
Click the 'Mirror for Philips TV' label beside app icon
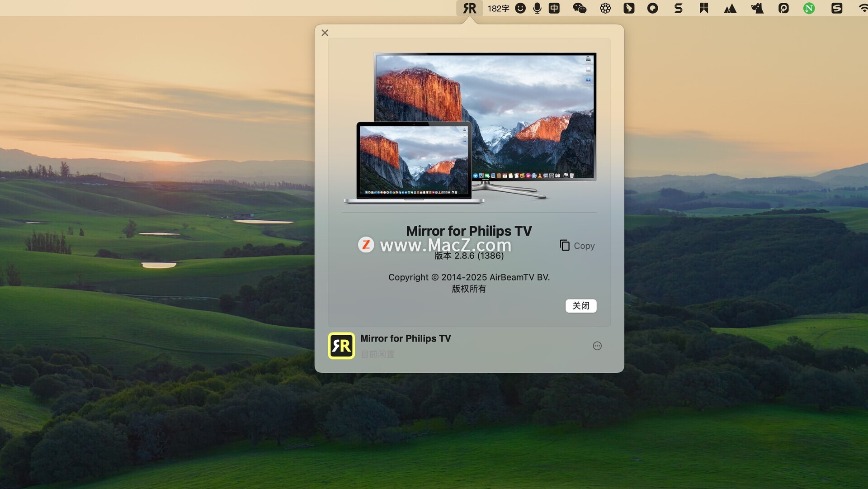406,338
